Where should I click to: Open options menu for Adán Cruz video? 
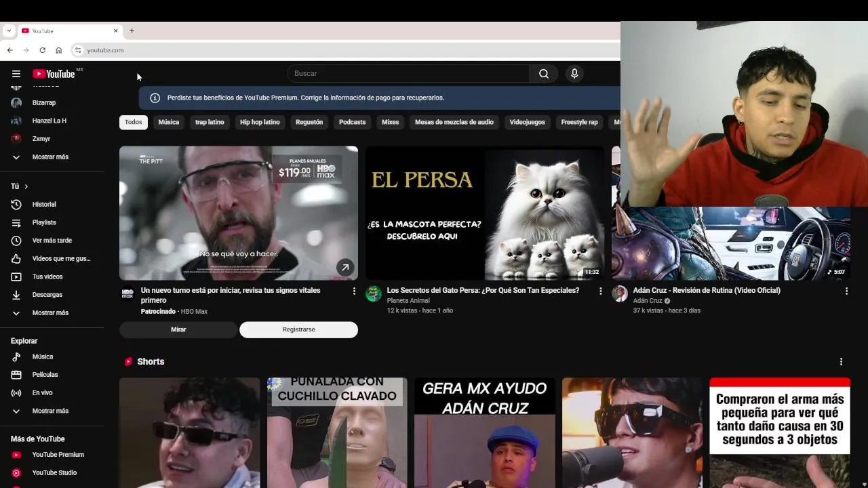[x=846, y=291]
